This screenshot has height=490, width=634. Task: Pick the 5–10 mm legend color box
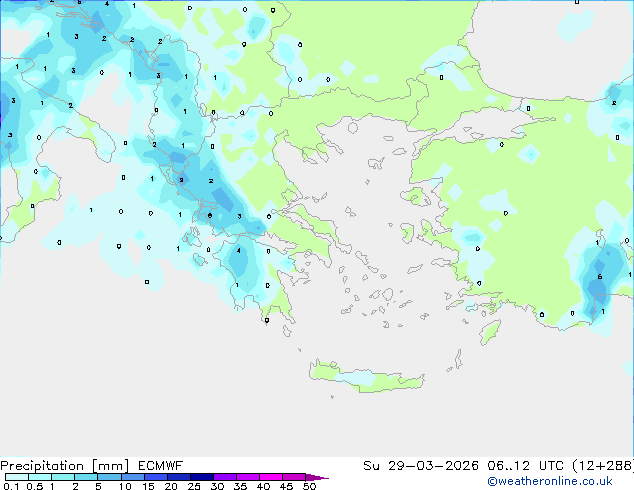pos(109,477)
